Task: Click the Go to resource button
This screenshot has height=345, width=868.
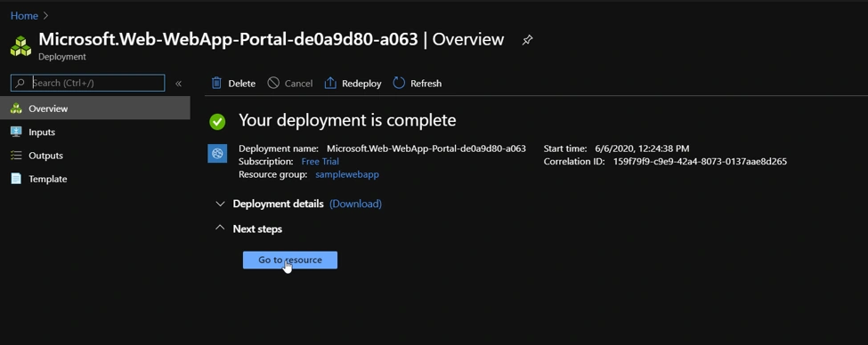Action: point(290,260)
